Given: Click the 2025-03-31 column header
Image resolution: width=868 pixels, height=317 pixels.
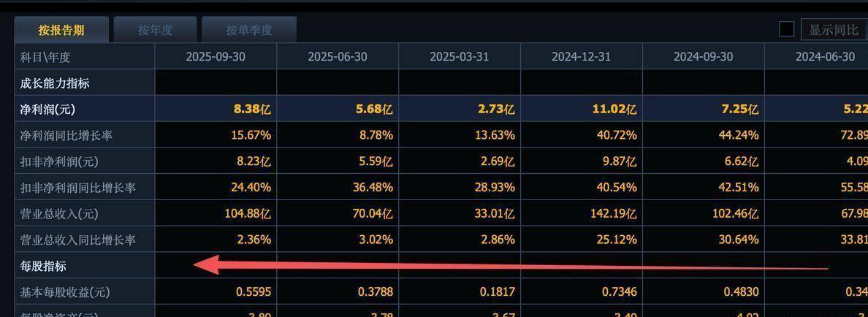Looking at the screenshot, I should coord(459,57).
